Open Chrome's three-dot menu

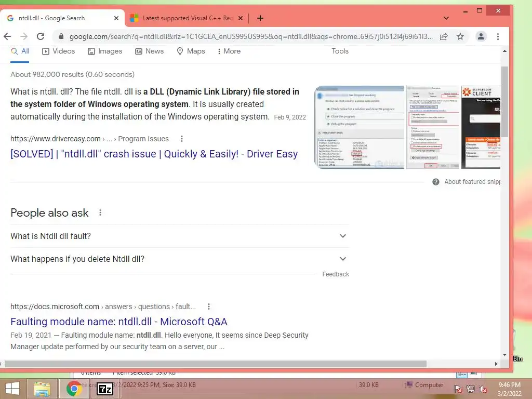click(x=498, y=36)
